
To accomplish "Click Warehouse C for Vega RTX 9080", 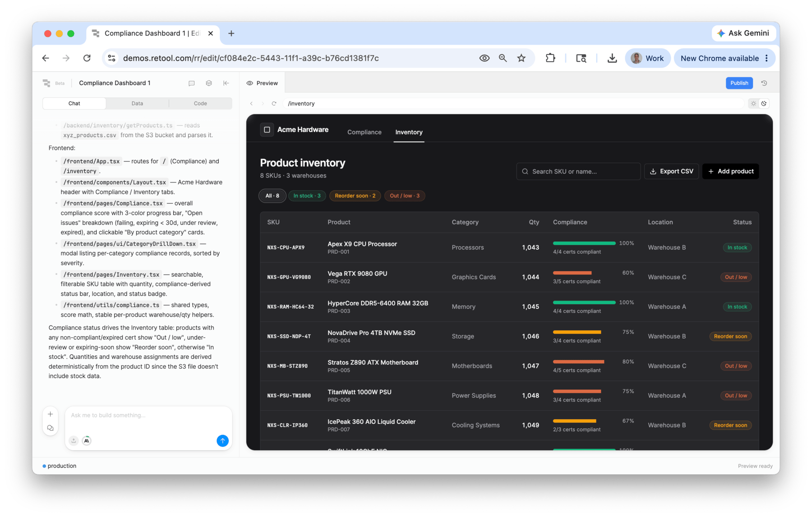I will tap(667, 277).
